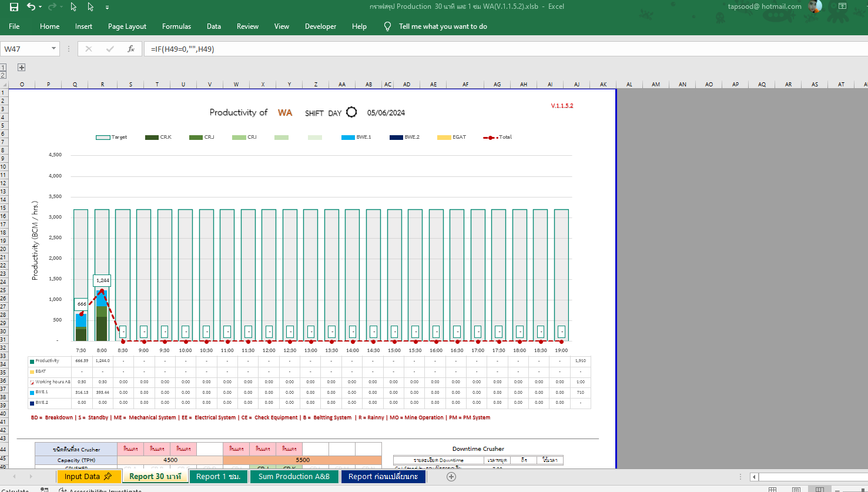Expand the grouped columns with plus button
The width and height of the screenshot is (868, 492).
21,68
